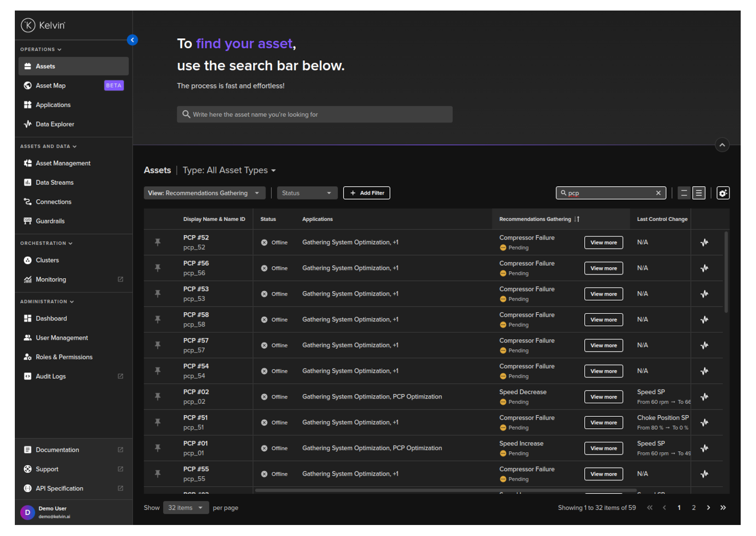Screen dimensions: 756x536
Task: Go to the last page of results
Action: click(723, 508)
